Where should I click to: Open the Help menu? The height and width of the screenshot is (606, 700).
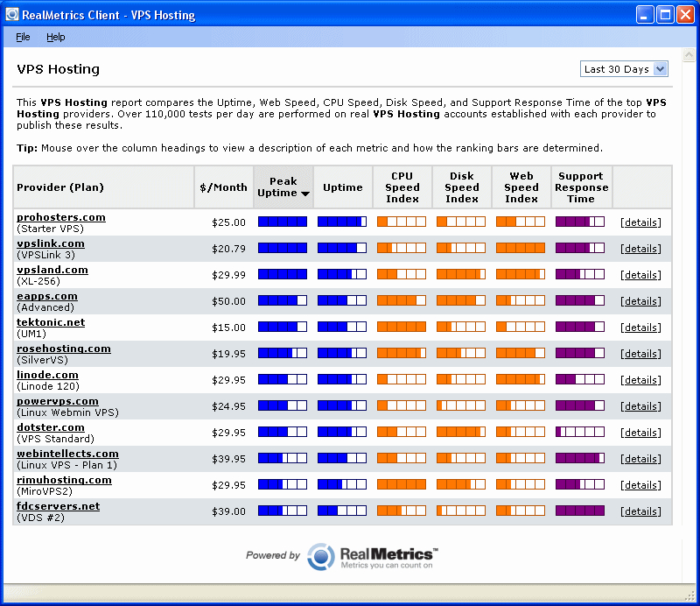[x=56, y=37]
